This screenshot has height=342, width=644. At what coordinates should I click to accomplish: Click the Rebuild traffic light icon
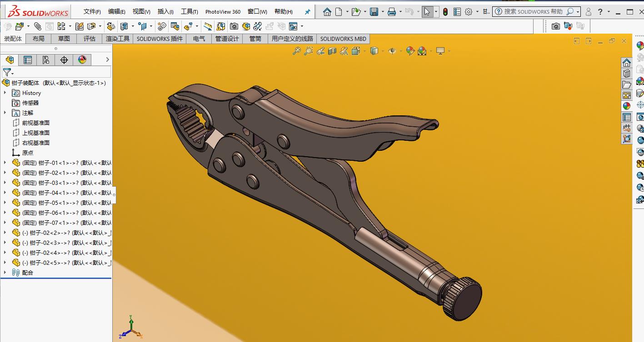(x=445, y=12)
